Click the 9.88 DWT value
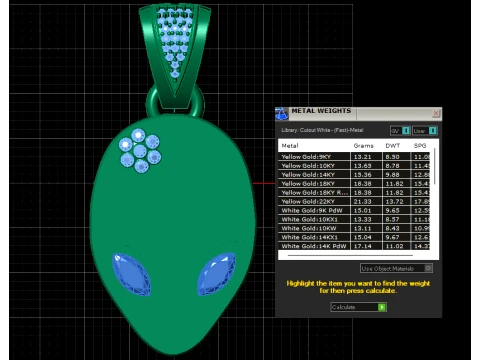The height and width of the screenshot is (360, 480). coord(392,175)
